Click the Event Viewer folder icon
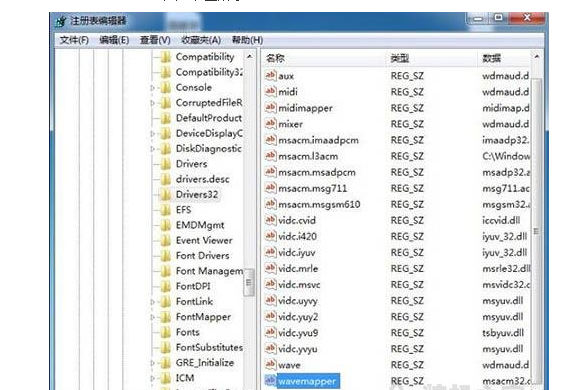The height and width of the screenshot is (390, 582). pyautogui.click(x=166, y=240)
